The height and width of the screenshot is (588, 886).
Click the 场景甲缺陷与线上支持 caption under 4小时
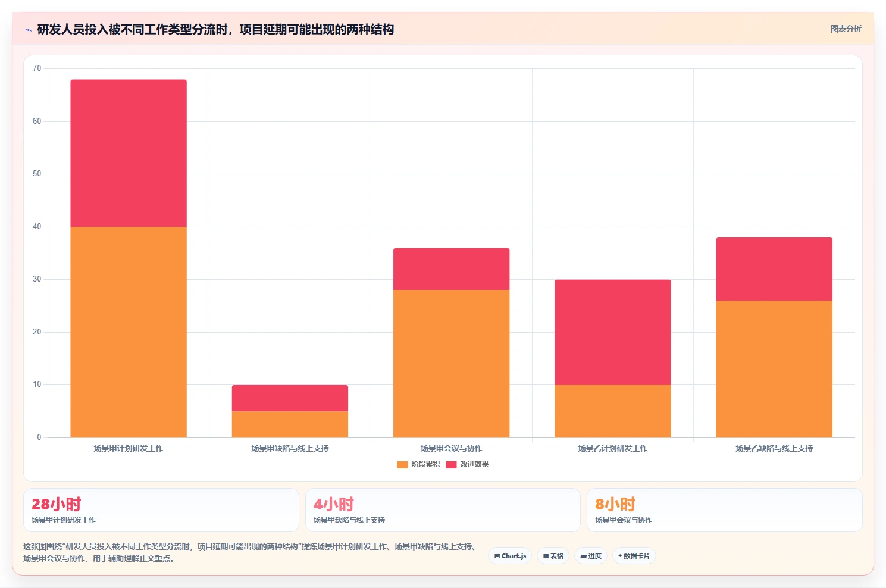[349, 520]
